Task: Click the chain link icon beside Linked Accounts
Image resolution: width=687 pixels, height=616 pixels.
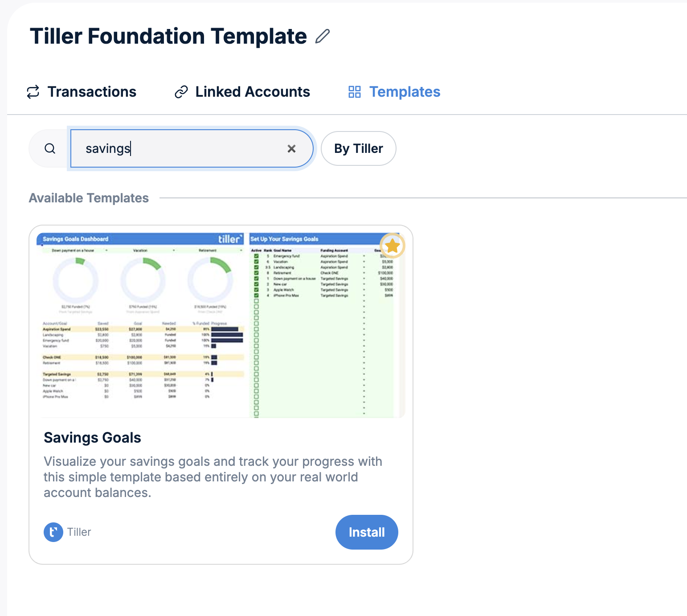Action: pyautogui.click(x=181, y=92)
